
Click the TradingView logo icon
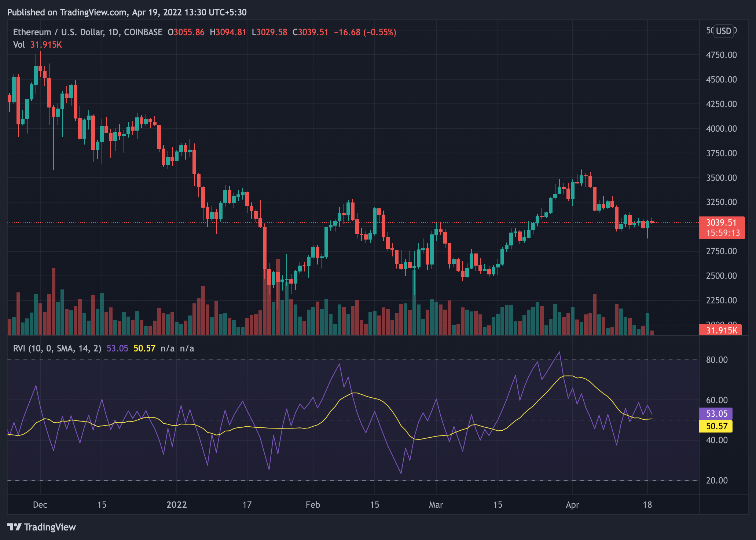tap(15, 527)
